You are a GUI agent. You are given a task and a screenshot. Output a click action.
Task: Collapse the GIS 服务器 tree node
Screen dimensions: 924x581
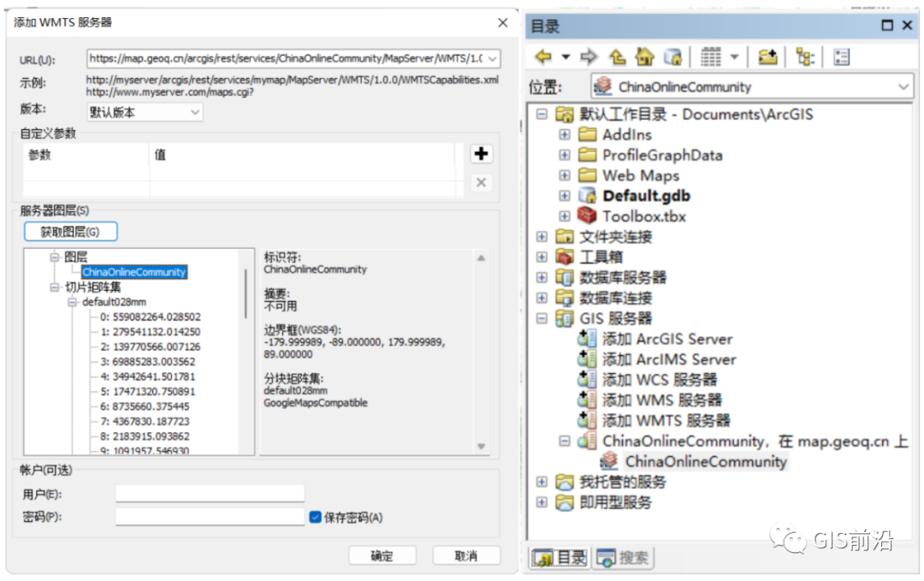pyautogui.click(x=542, y=318)
